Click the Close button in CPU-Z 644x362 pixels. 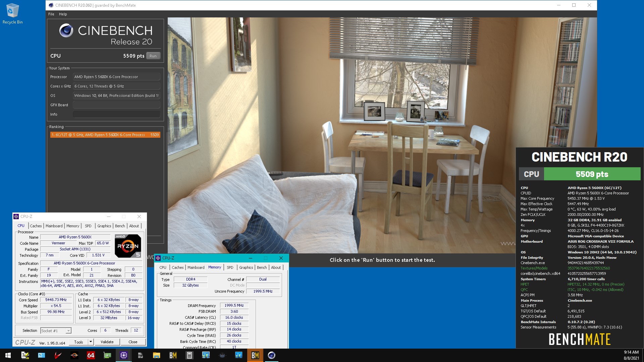click(x=133, y=342)
